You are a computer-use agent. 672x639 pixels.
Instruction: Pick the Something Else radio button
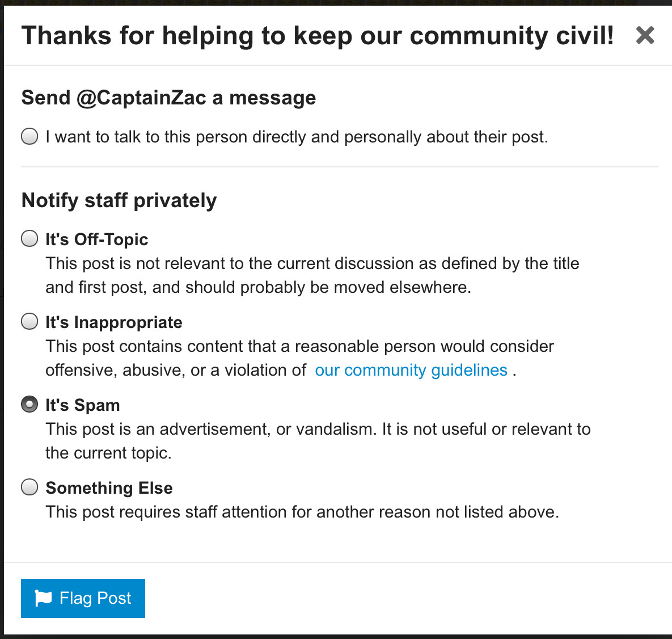pos(29,487)
